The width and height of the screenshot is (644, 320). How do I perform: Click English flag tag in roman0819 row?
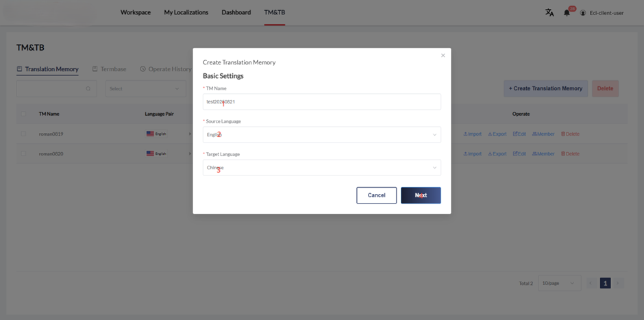click(x=156, y=134)
